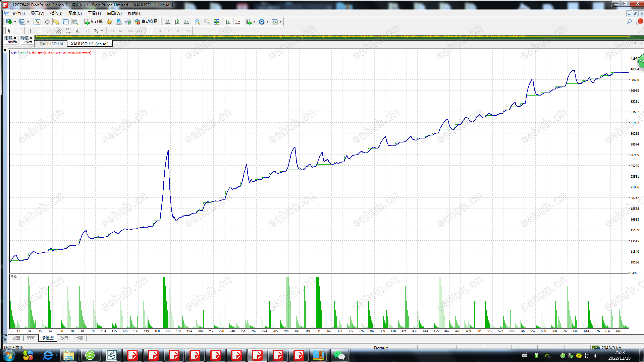The height and width of the screenshot is (362, 644).
Task: Switch to the 报告 tester tab
Action: point(64,338)
